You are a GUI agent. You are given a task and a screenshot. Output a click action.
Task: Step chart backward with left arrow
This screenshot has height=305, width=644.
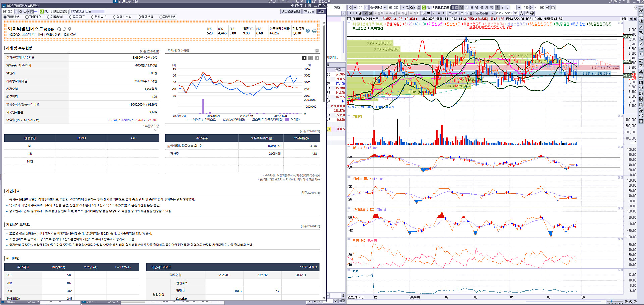(x=434, y=13)
